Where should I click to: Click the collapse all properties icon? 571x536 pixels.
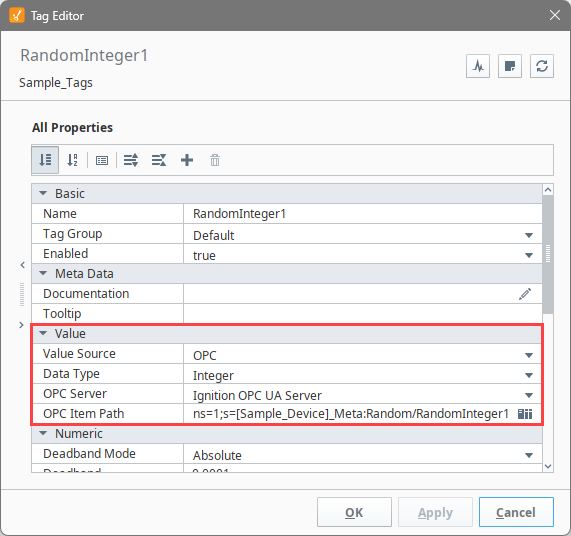pyautogui.click(x=159, y=160)
